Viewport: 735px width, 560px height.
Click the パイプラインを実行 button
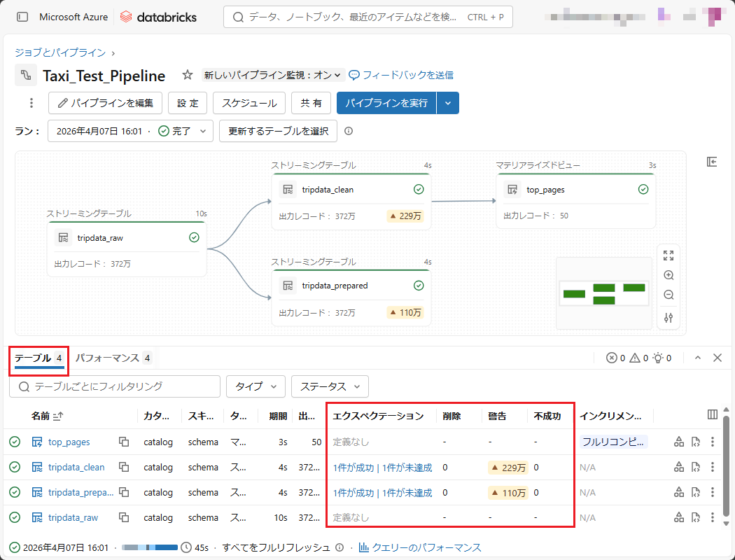point(386,103)
